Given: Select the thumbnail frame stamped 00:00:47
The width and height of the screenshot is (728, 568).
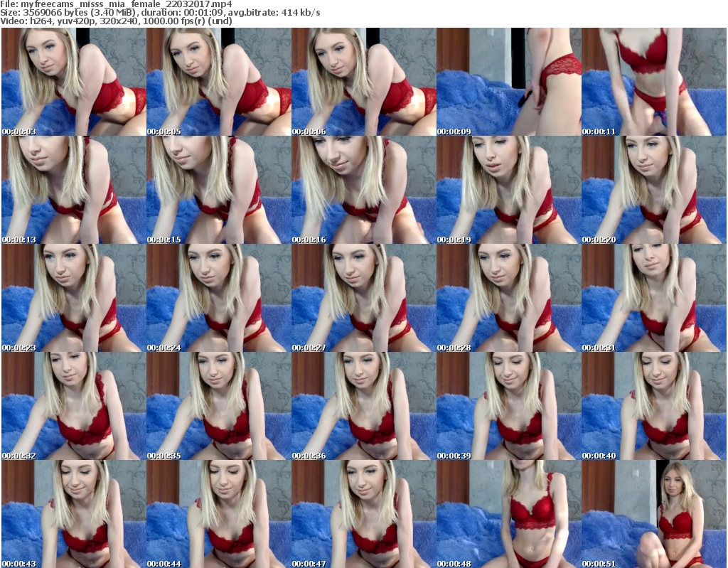Looking at the screenshot, I should click(x=363, y=514).
